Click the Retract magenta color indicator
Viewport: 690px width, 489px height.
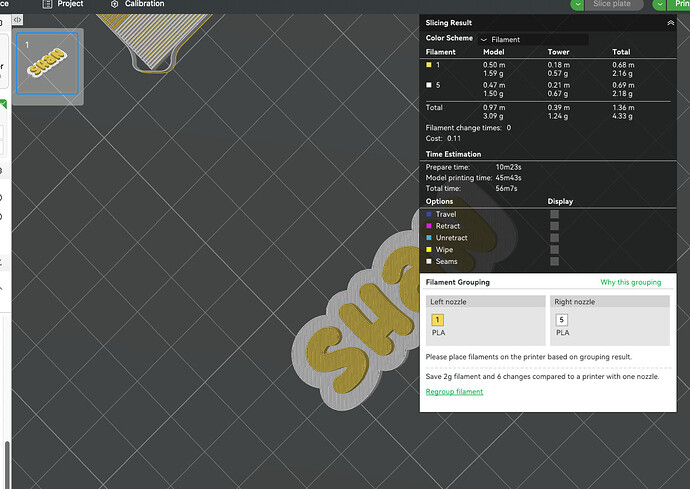coord(429,226)
